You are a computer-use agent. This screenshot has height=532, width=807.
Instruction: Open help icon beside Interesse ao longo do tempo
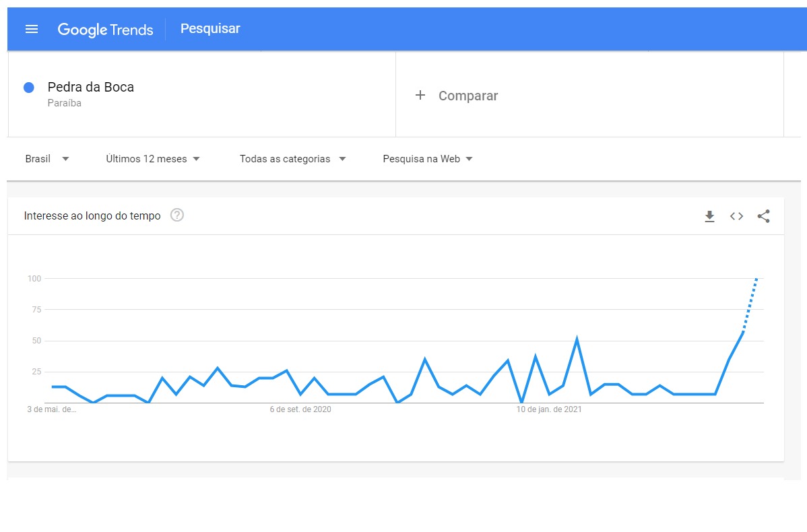[177, 215]
